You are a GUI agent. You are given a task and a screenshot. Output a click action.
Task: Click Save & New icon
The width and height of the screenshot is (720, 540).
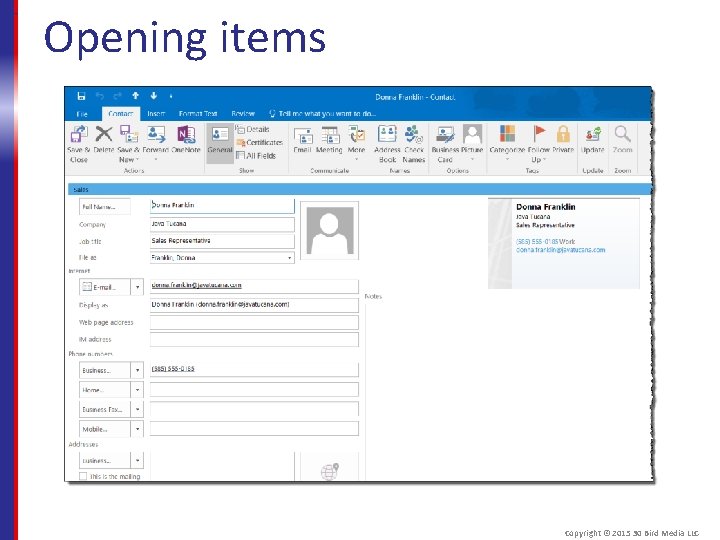[129, 144]
